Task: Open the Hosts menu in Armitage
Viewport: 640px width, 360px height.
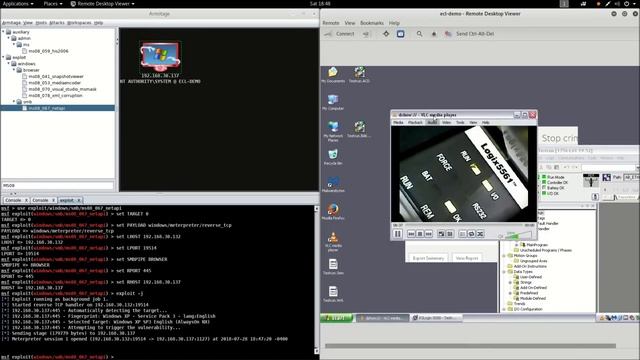Action: tap(41, 23)
